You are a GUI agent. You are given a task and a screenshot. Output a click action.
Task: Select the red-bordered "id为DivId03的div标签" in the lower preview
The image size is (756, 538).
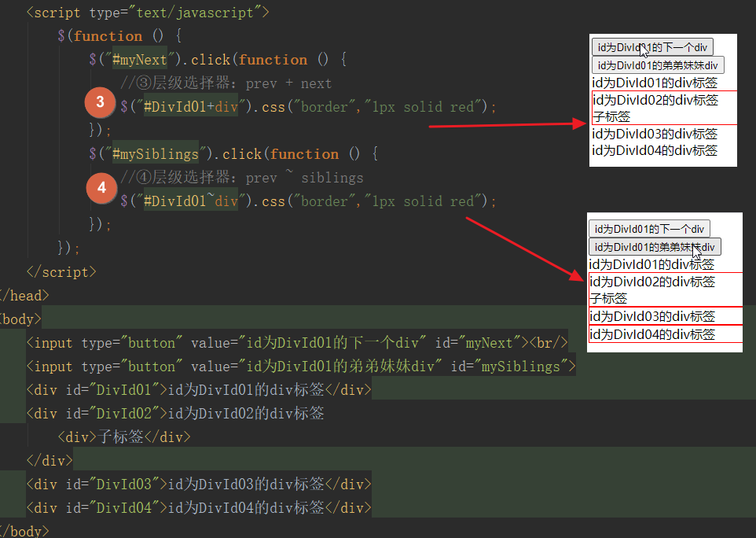[x=666, y=316]
